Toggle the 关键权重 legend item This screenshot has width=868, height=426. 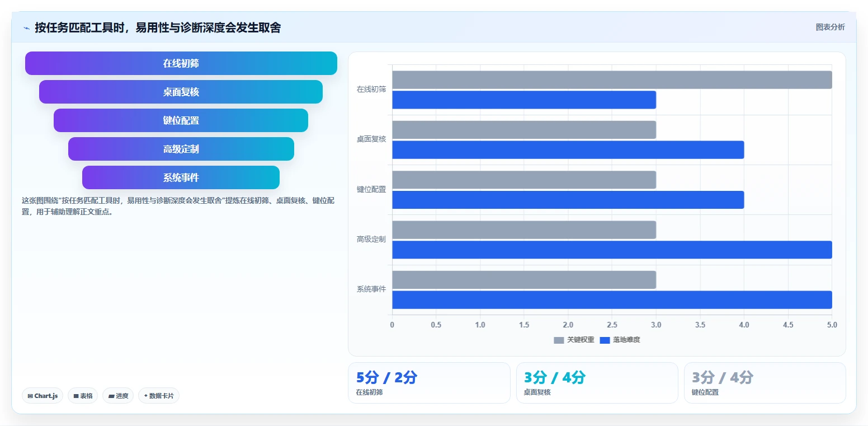click(574, 340)
